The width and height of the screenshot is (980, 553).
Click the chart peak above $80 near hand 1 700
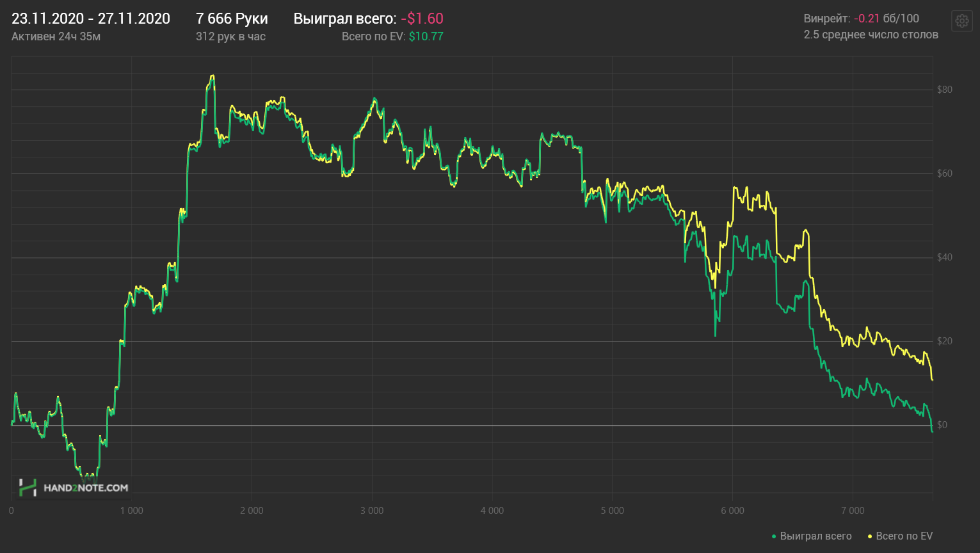point(212,76)
